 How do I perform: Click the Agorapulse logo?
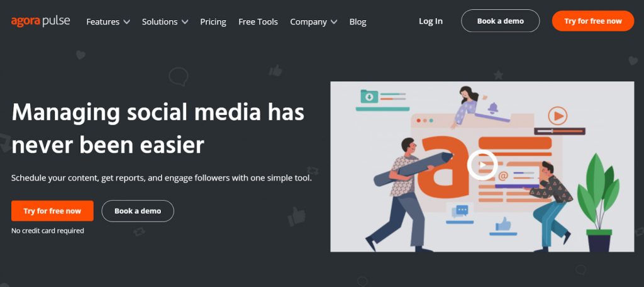[40, 21]
